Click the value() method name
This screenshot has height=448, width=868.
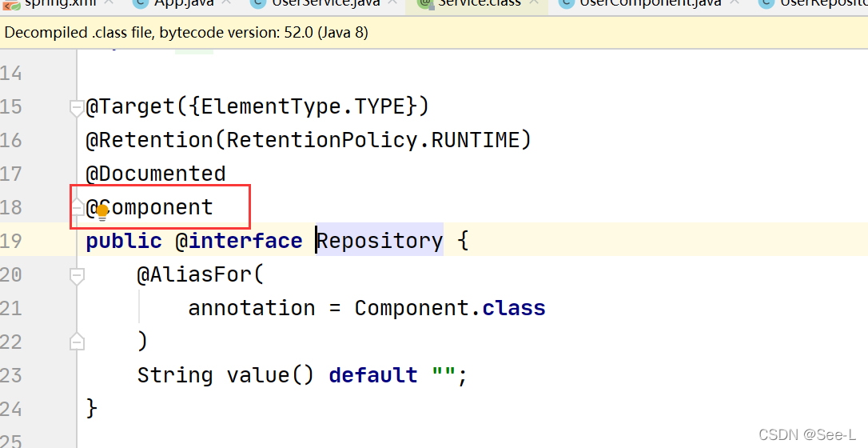coord(271,375)
